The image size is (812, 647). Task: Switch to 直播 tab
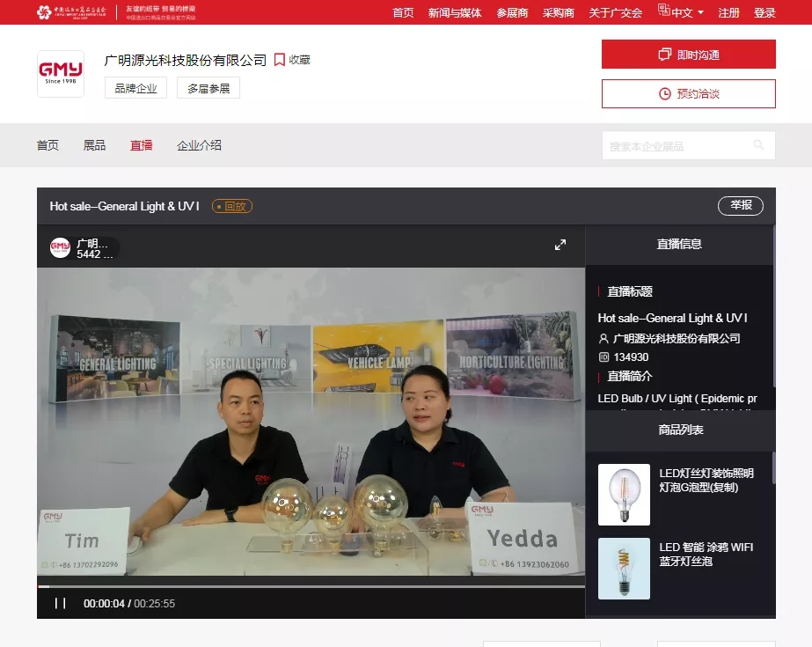point(142,145)
